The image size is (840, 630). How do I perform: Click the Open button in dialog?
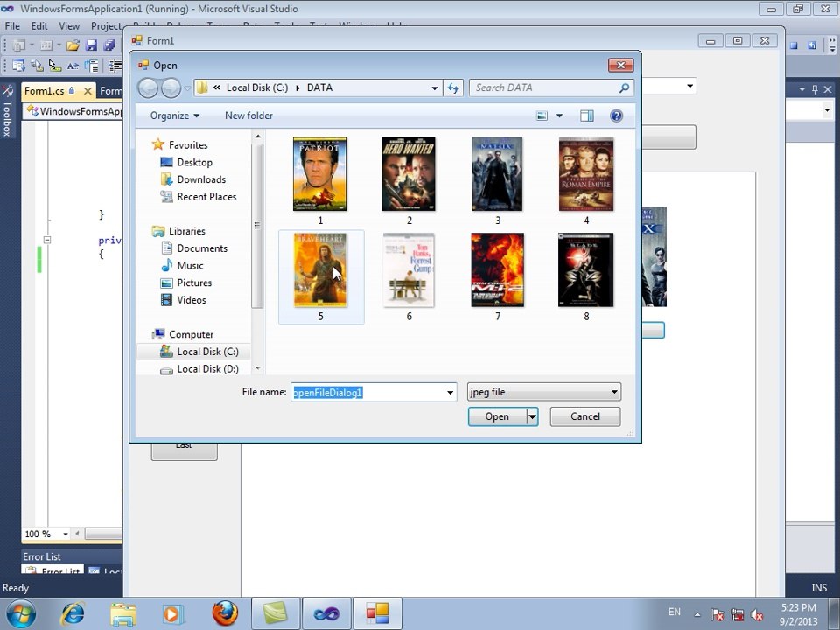497,416
